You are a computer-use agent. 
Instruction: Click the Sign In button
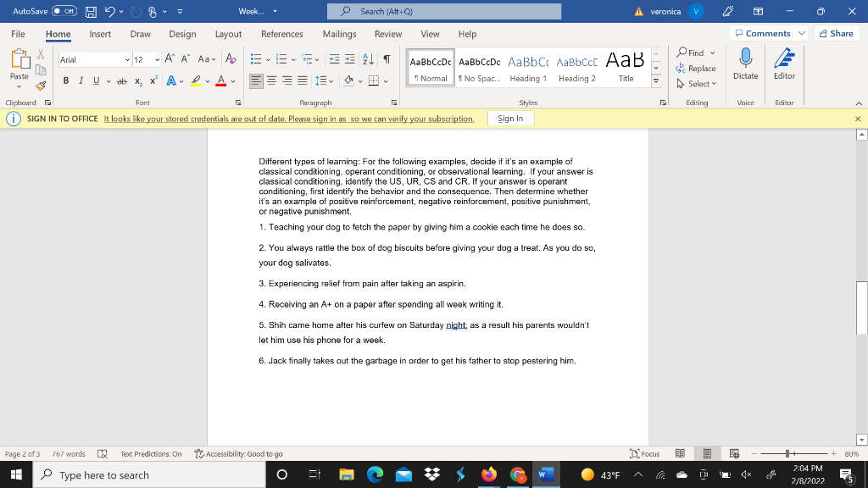(x=510, y=119)
